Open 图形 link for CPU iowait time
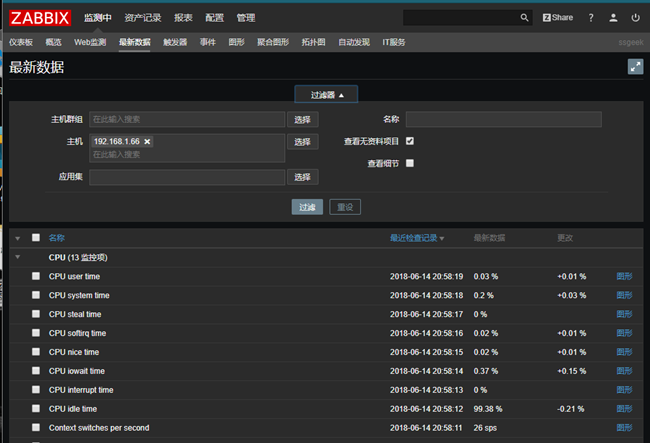650x443 pixels. tap(624, 371)
